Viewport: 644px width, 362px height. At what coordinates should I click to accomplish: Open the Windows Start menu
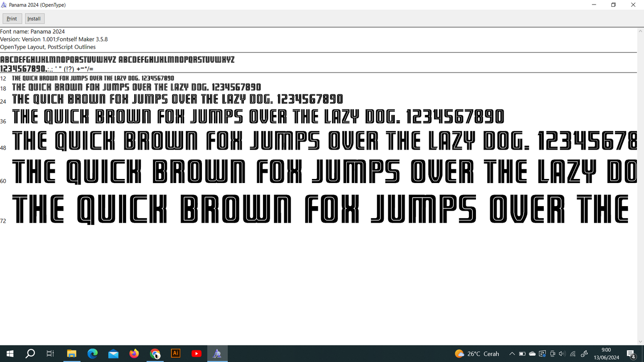(10, 354)
